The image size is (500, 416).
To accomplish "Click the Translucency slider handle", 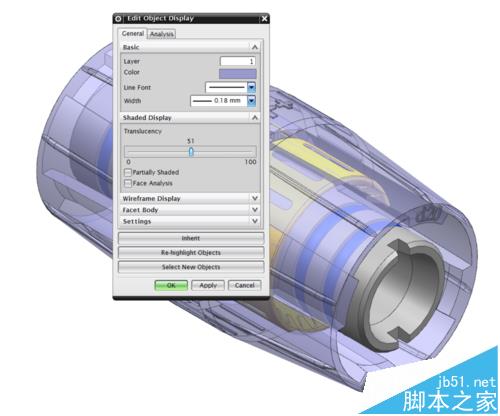I will tap(191, 152).
